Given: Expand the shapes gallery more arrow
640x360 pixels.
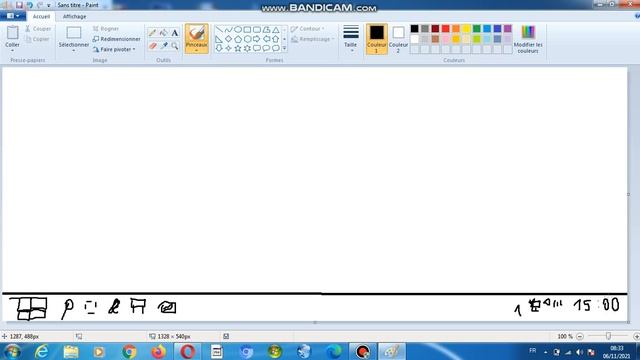Looking at the screenshot, I should [284, 49].
